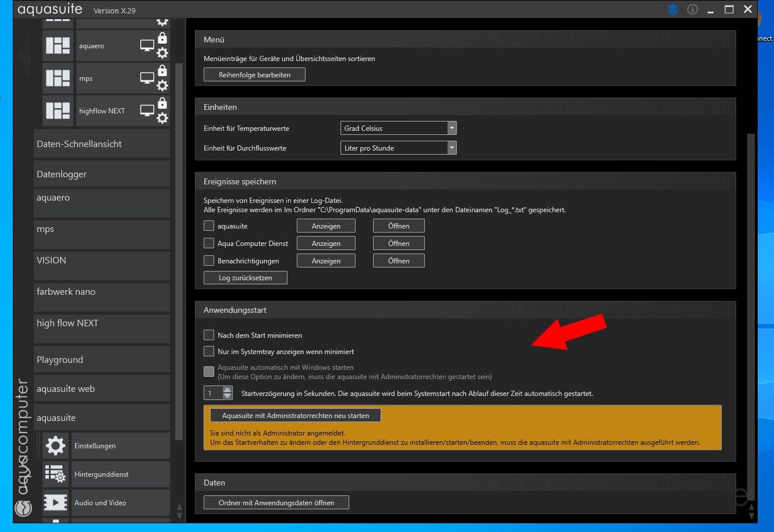Restart Aquasuite mit Administratorrechten
Screen dimensions: 774x532
pos(296,415)
